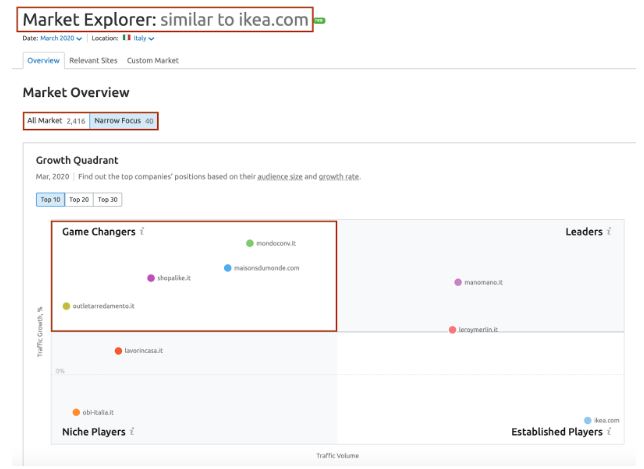Open the March 2020 date dropdown
644x469 pixels.
pos(61,38)
